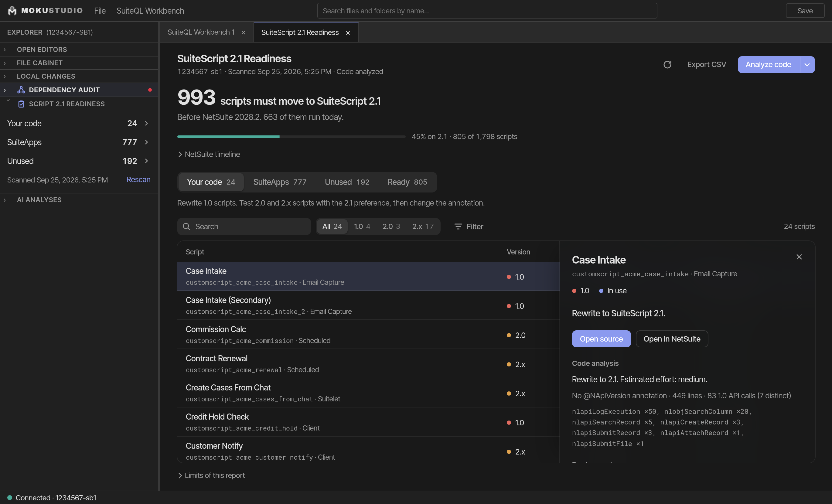Expand the Local Changes section
This screenshot has width=832, height=504.
pyautogui.click(x=79, y=76)
